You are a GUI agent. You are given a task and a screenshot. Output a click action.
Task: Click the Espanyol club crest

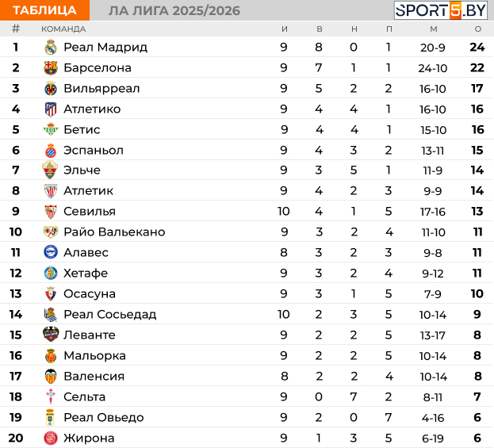(51, 151)
